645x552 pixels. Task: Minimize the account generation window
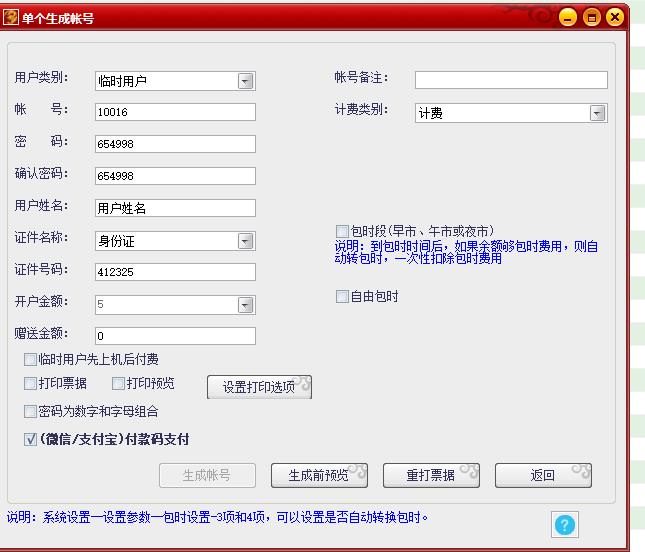568,17
